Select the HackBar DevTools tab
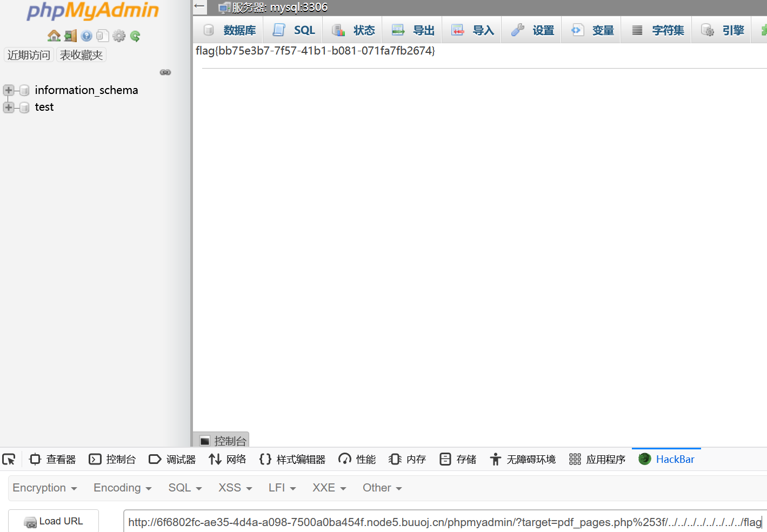Viewport: 767px width, 532px height. click(x=666, y=459)
